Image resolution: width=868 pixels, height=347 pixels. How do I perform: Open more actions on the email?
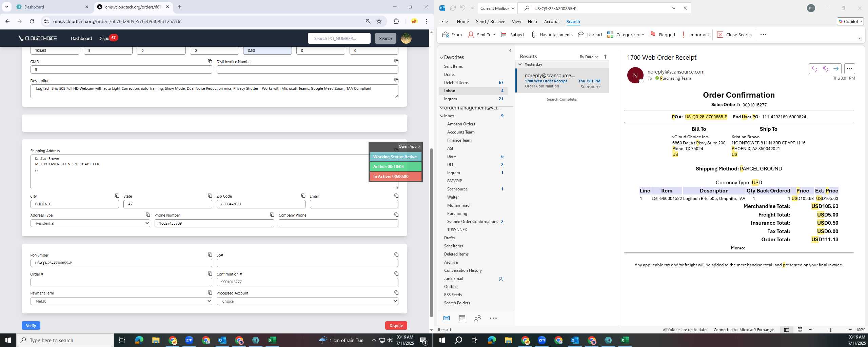(x=849, y=69)
